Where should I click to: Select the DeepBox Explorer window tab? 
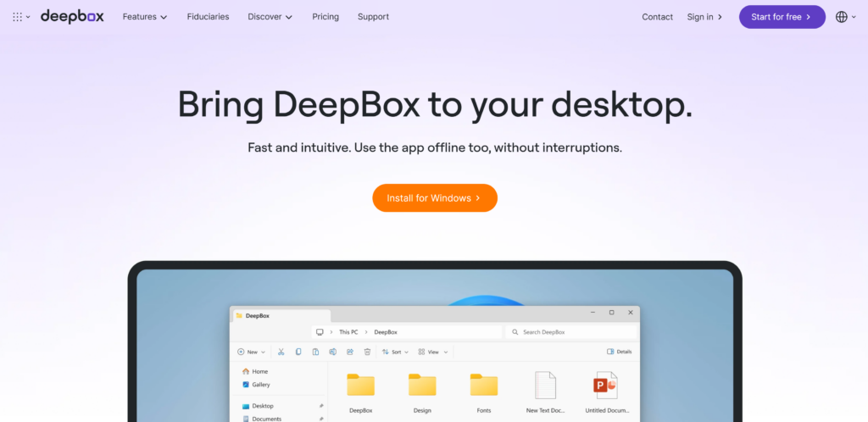click(280, 316)
